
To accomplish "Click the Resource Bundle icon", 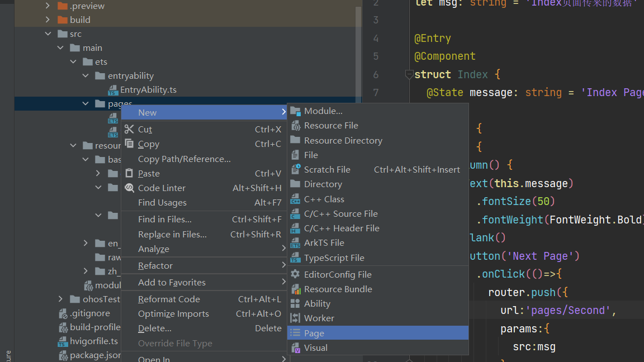I will (295, 289).
